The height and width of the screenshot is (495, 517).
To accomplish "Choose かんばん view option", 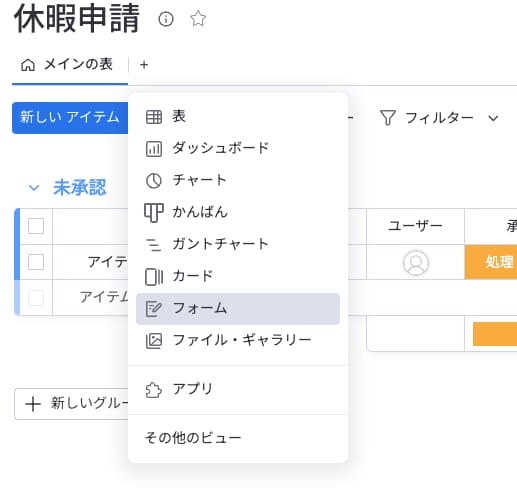I will [238, 213].
